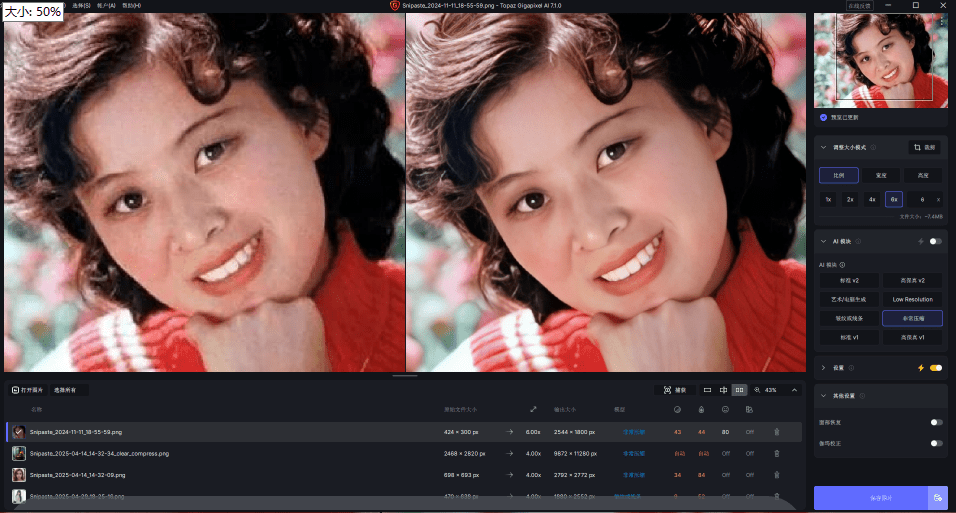
Task: Delete the Snipaste_2025-04-14_14-32-09.png row
Action: tap(776, 475)
